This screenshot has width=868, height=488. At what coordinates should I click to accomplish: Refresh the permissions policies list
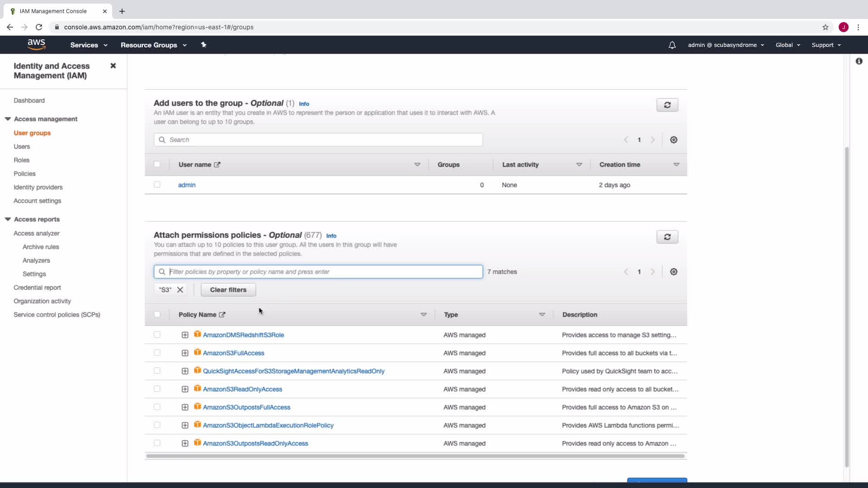pyautogui.click(x=667, y=237)
